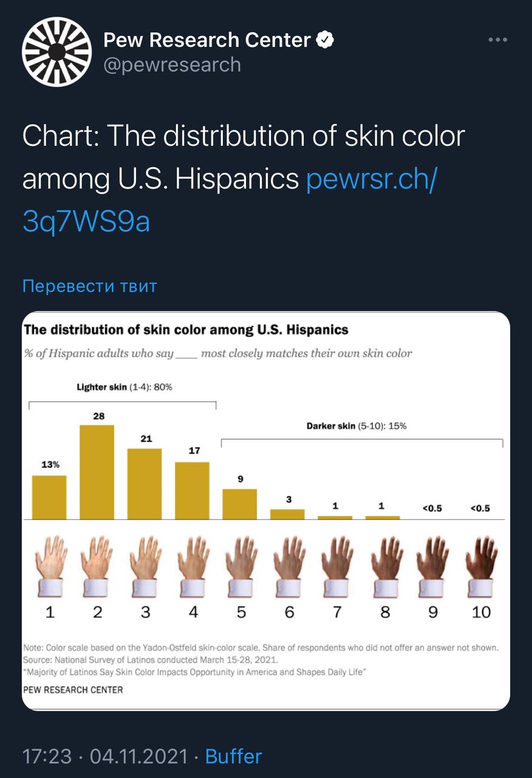Open the Buffer source link
The image size is (532, 778).
tap(233, 756)
